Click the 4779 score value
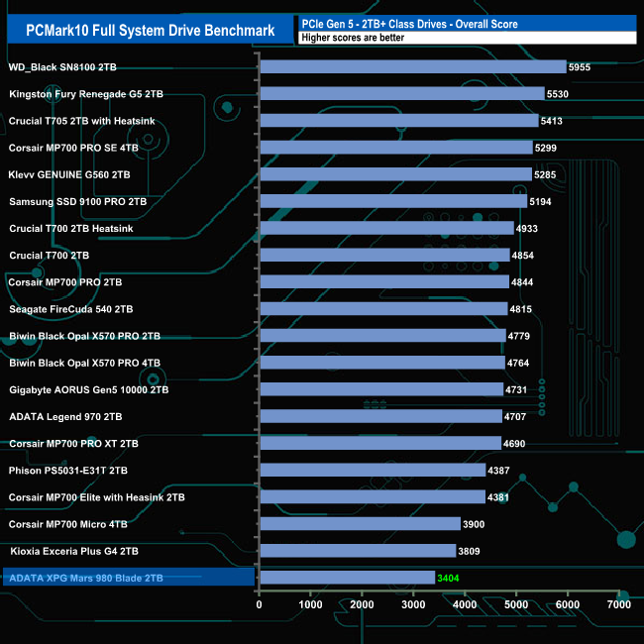This screenshot has width=644, height=644. 519,336
